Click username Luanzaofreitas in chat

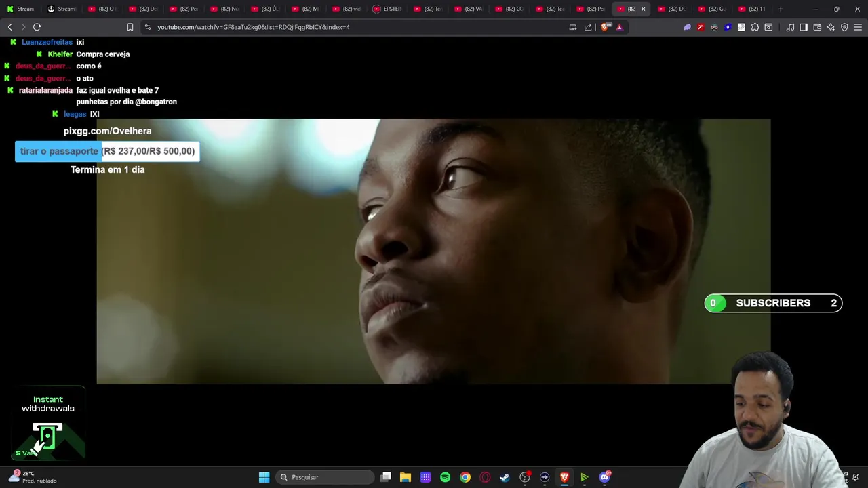(x=47, y=42)
